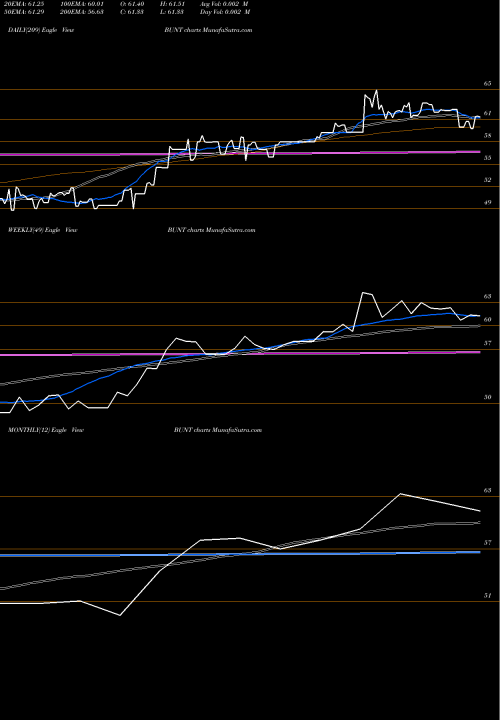Click the 52 price label on daily chart

487,180
